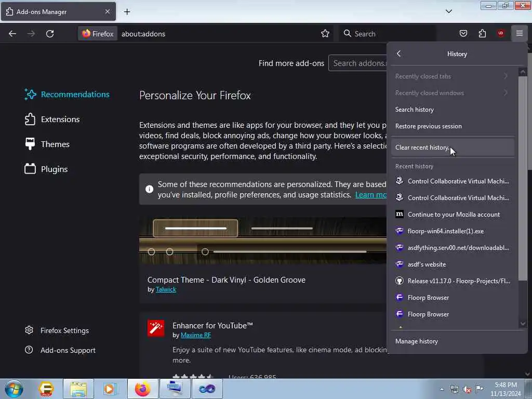532x399 pixels.
Task: Select Recommendations in add-ons sidebar
Action: [67, 95]
